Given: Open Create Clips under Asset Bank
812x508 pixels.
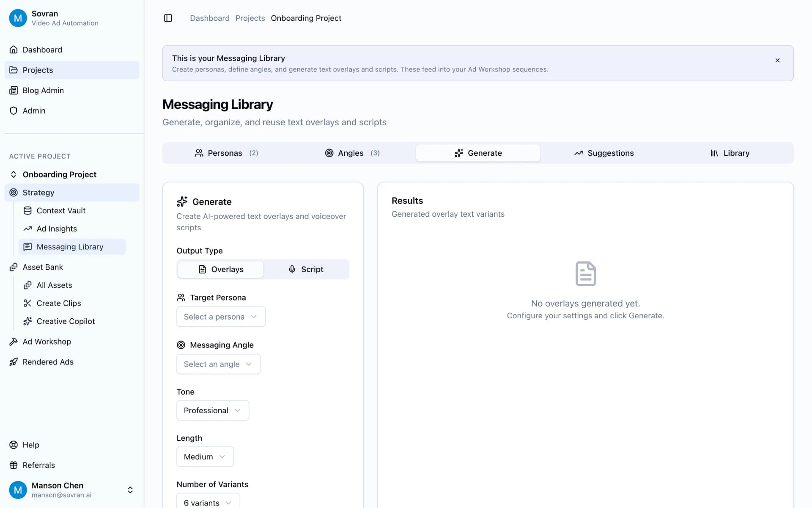Looking at the screenshot, I should point(72,303).
